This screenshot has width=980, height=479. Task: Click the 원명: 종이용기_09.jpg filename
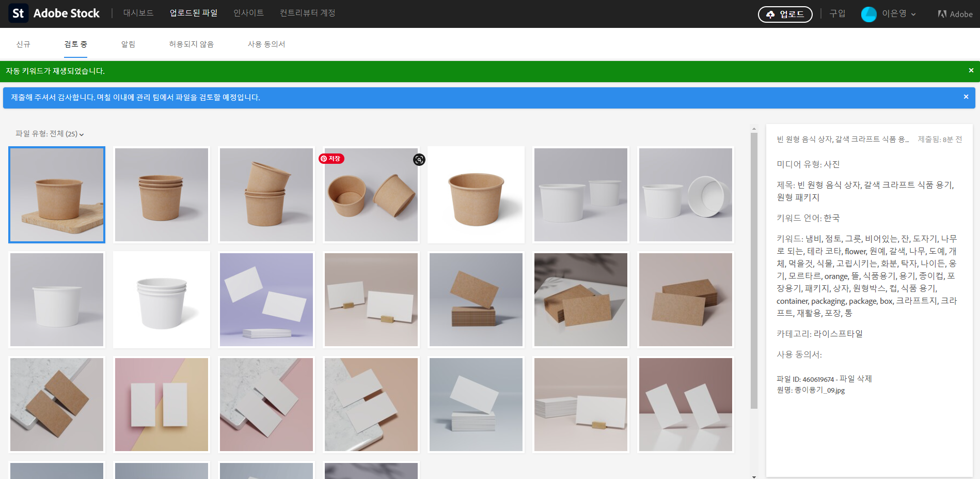click(x=811, y=390)
